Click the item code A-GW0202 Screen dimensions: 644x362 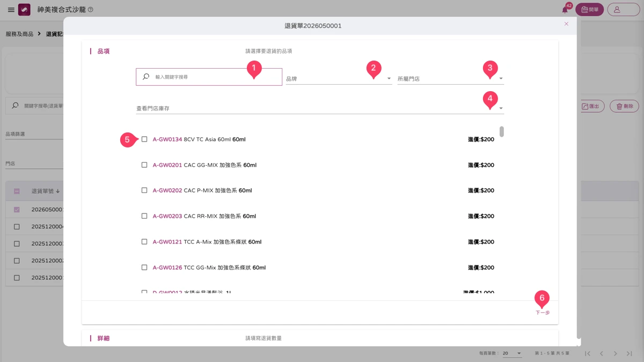coord(167,190)
